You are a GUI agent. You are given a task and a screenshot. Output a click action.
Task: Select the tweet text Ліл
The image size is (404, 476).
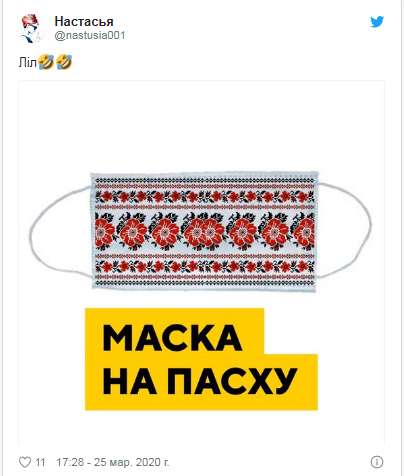(x=27, y=63)
